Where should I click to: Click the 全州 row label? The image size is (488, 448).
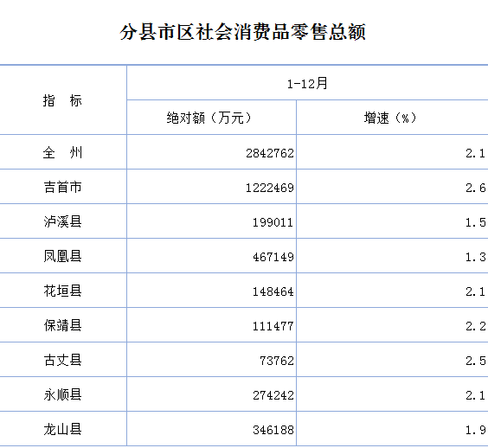pyautogui.click(x=62, y=152)
